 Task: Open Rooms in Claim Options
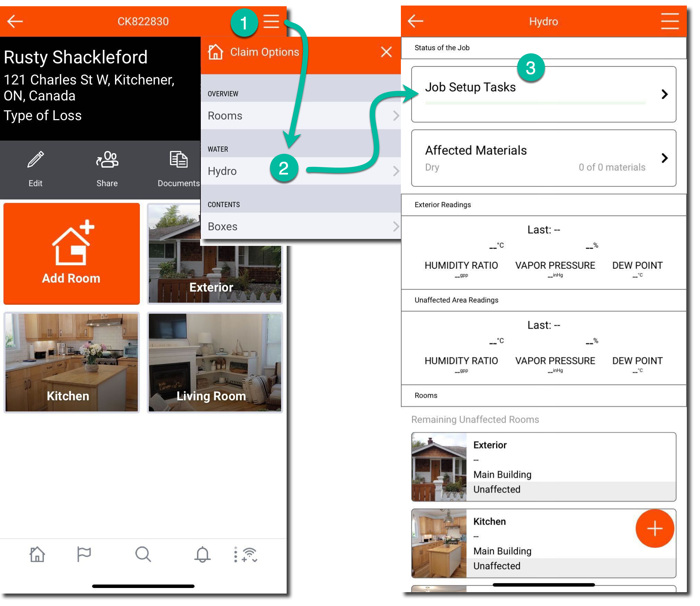300,116
